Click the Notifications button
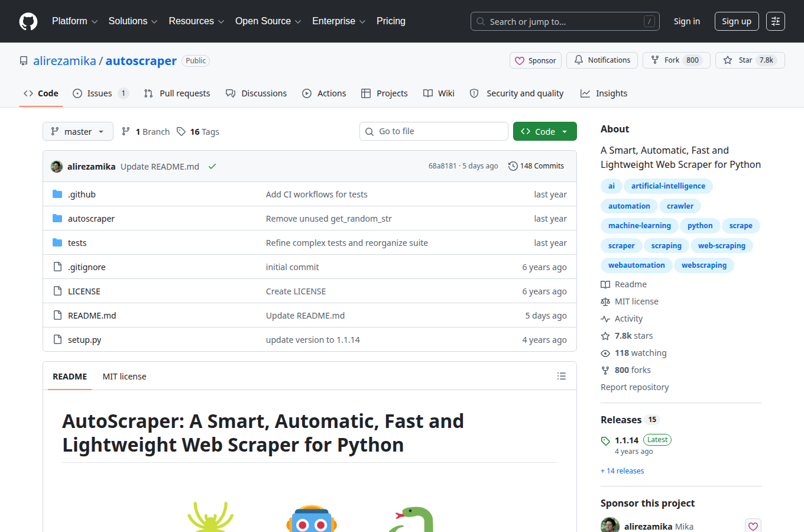Screen dimensions: 804x532 [602, 60]
